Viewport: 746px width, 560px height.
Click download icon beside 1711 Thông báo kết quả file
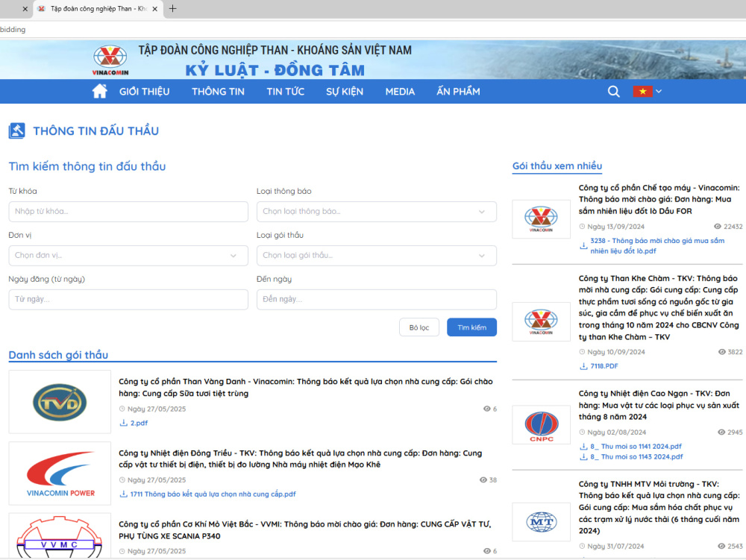[x=123, y=494]
